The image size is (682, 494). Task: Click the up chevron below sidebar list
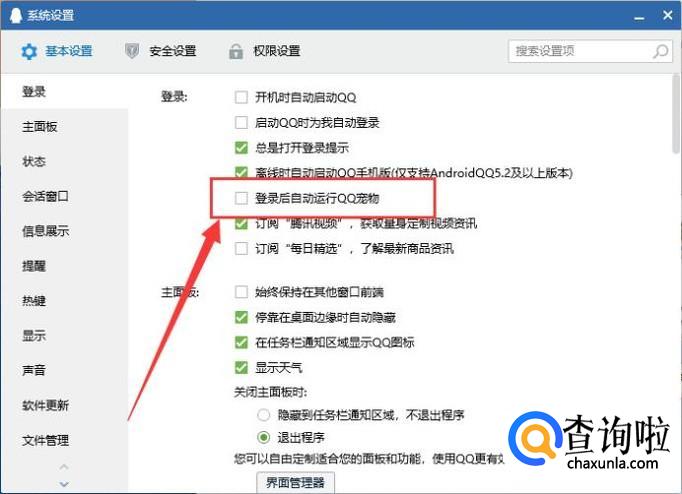click(64, 467)
